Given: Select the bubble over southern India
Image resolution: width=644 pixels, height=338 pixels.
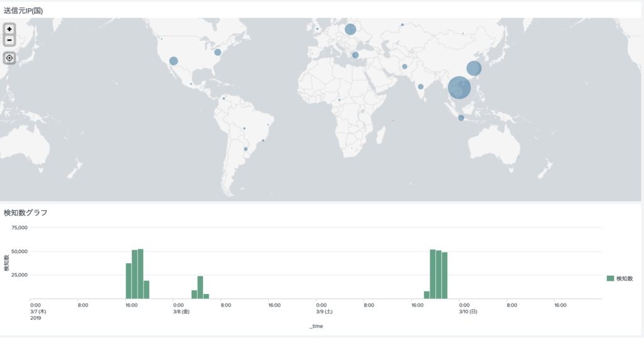Looking at the screenshot, I should (421, 87).
